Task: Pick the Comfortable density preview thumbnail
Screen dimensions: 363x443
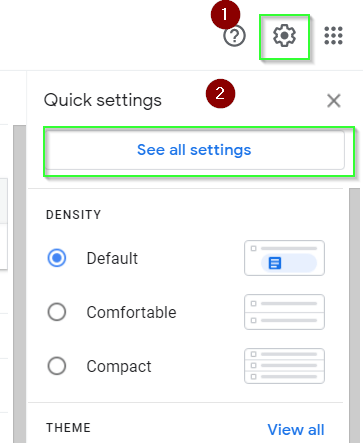Action: tap(284, 312)
